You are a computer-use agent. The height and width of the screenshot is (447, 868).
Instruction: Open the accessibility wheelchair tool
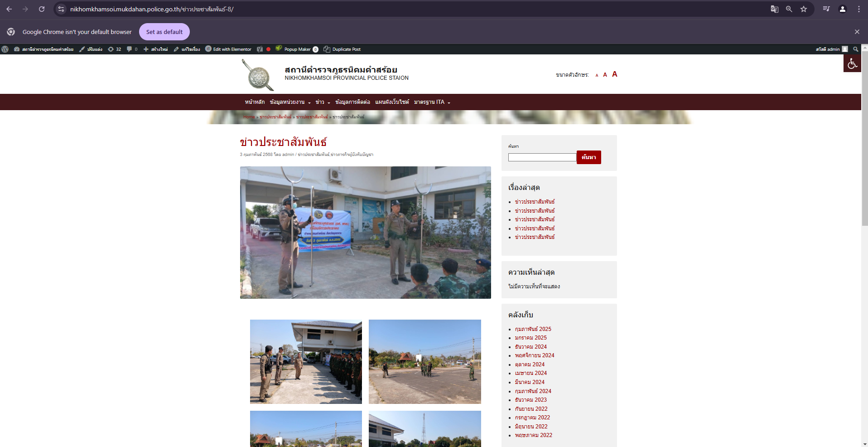click(x=852, y=63)
